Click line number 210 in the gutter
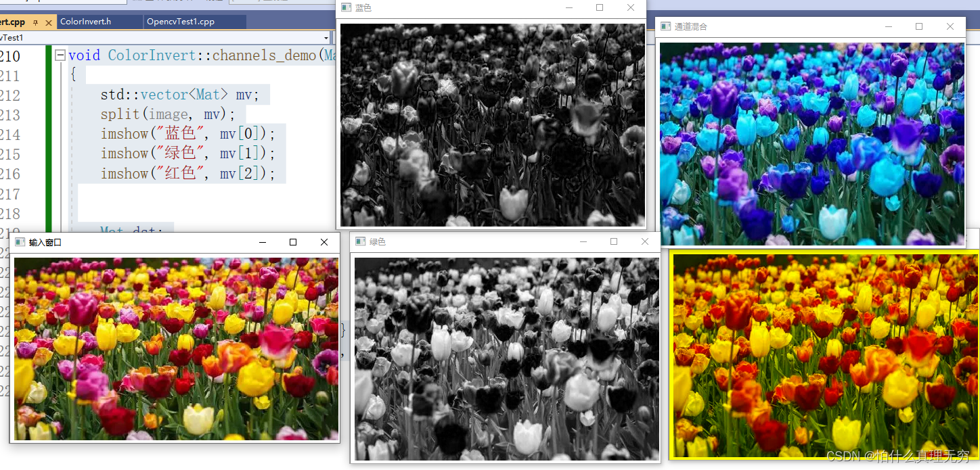 [x=10, y=56]
